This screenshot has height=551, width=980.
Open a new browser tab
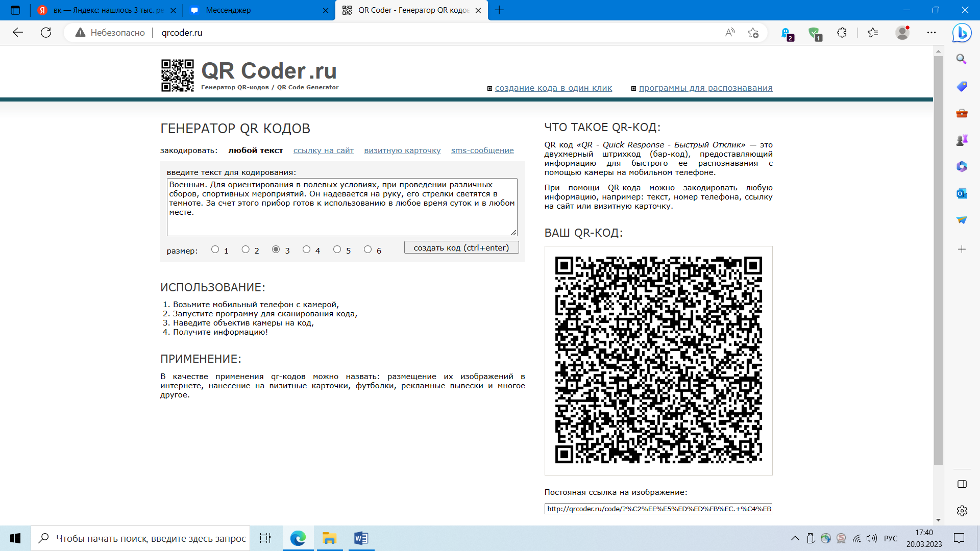(x=499, y=10)
